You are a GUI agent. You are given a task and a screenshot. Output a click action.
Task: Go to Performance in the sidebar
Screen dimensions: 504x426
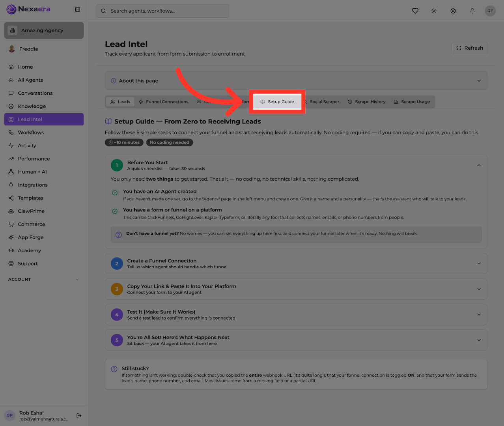tap(44, 159)
